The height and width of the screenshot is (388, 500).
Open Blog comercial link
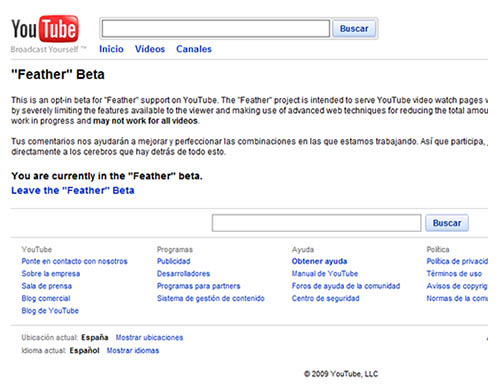[x=46, y=298]
